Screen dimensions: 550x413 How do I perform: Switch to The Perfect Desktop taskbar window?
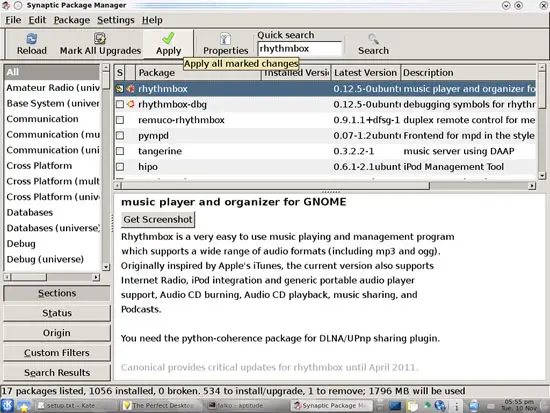160,406
